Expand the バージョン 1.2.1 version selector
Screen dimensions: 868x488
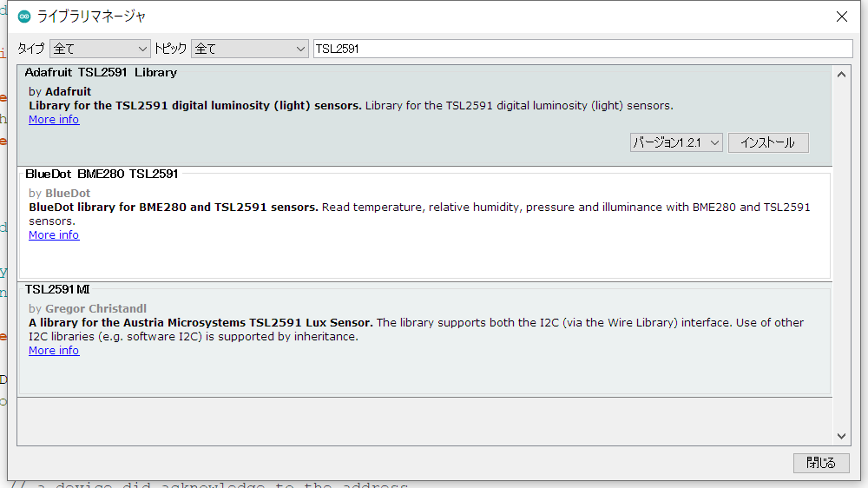pos(676,142)
